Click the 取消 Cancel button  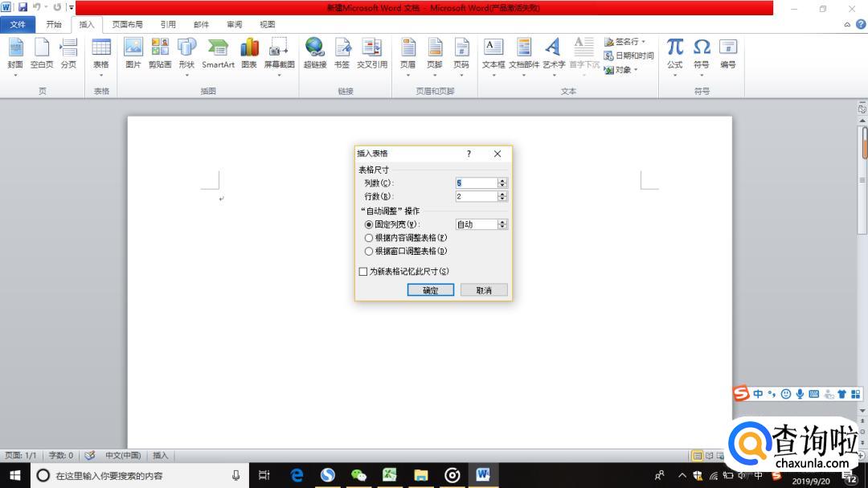coord(484,290)
